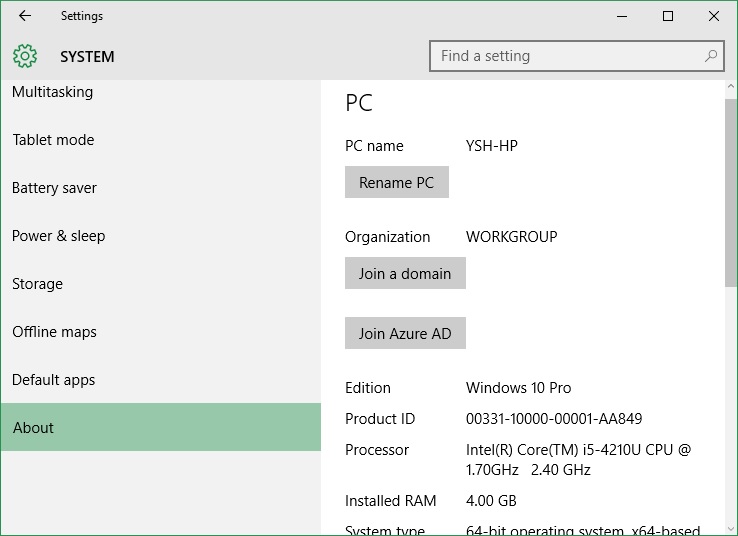Click the scrollbar up arrow
The width and height of the screenshot is (738, 536).
[x=730, y=86]
